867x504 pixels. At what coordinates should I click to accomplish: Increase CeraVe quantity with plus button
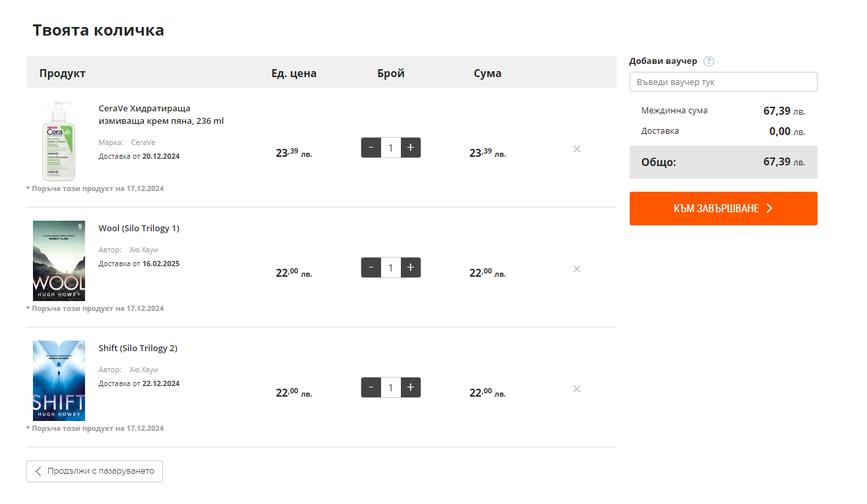[411, 148]
